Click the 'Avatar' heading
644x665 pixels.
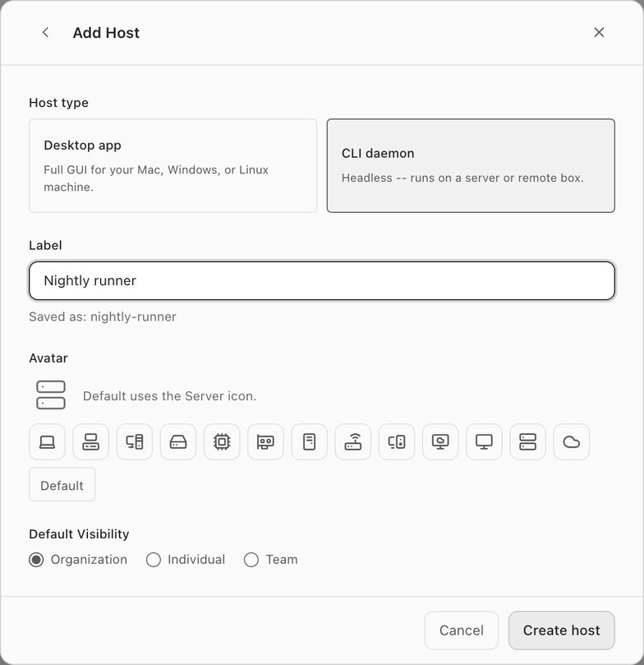(48, 358)
